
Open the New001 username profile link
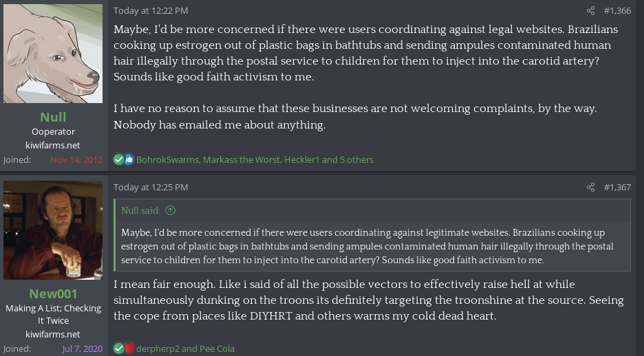(53, 293)
